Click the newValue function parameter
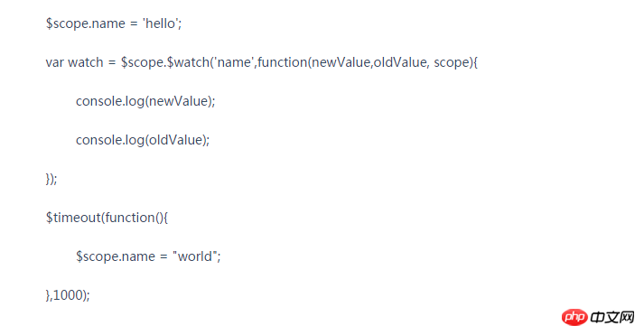The height and width of the screenshot is (335, 644). [341, 62]
